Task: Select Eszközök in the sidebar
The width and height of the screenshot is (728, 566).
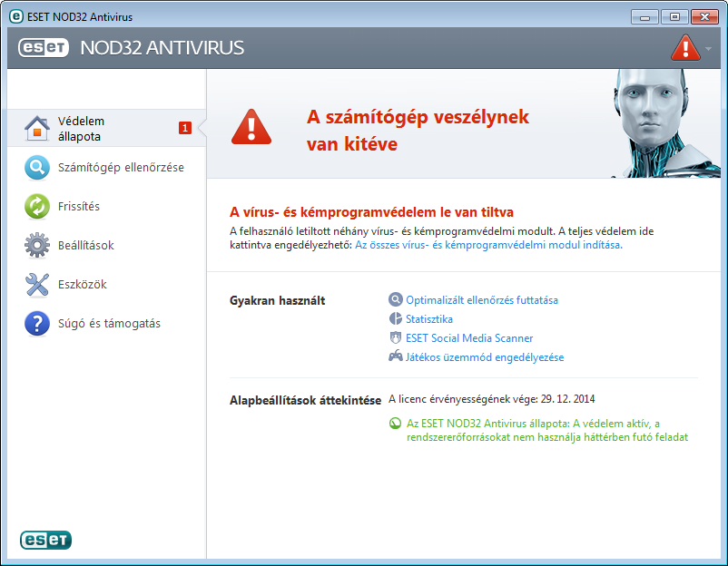Action: (x=107, y=284)
